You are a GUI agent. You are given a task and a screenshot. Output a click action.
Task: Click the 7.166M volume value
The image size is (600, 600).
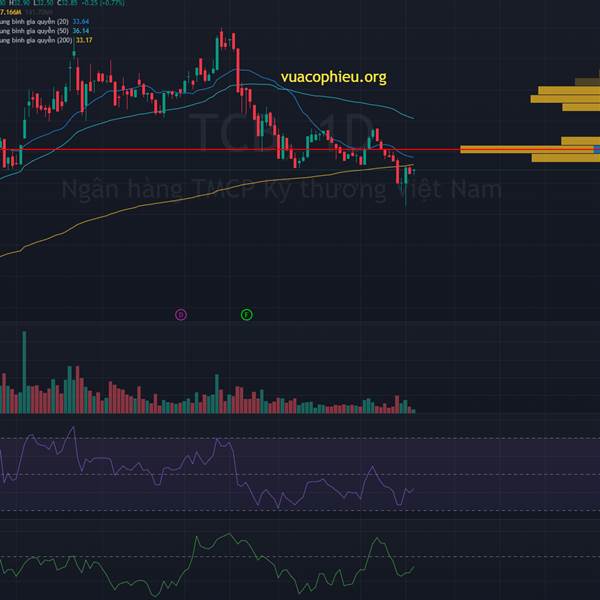click(11, 12)
